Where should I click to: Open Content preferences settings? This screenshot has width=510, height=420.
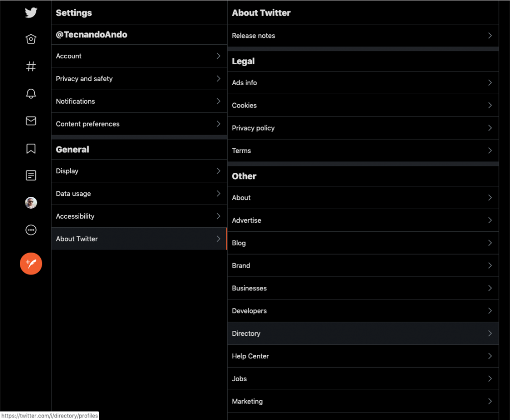139,124
